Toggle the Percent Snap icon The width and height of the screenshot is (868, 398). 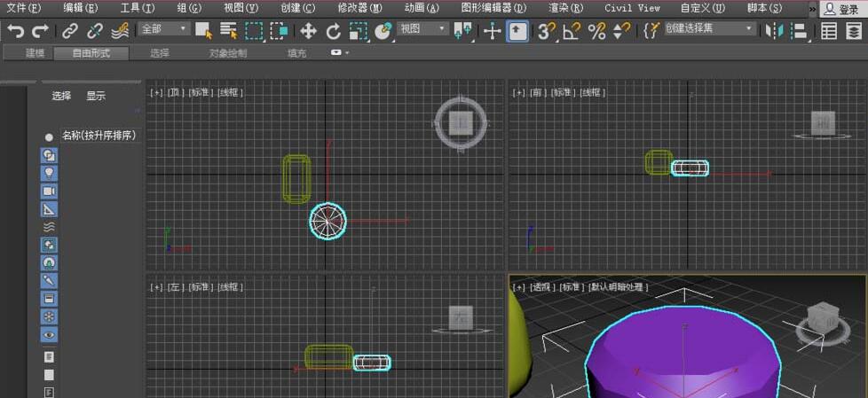point(596,32)
